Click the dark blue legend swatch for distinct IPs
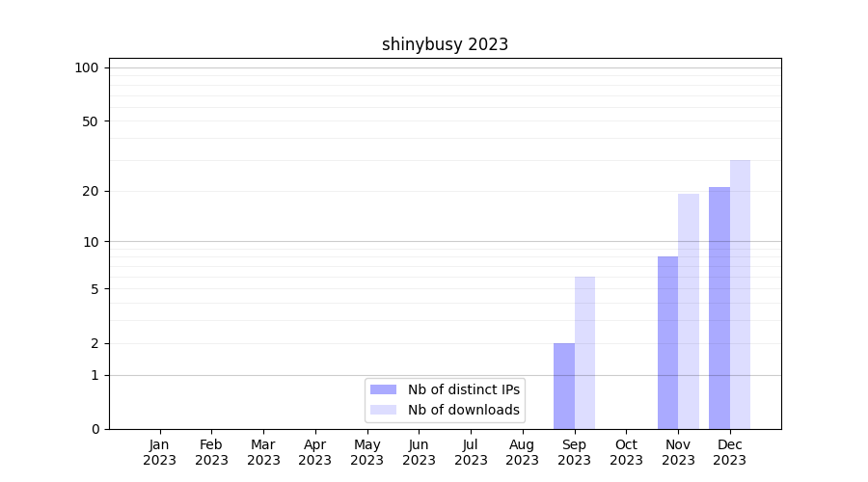The width and height of the screenshot is (868, 482). [x=383, y=389]
